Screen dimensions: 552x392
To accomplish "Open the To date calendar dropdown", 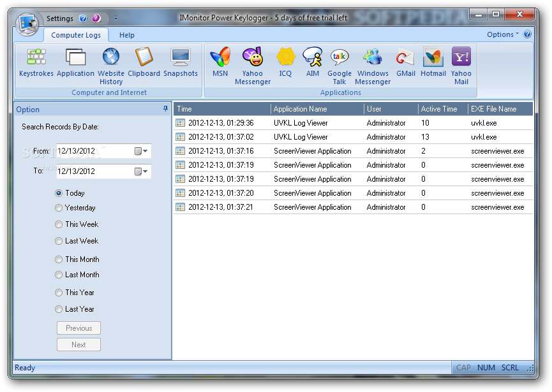I will (141, 171).
